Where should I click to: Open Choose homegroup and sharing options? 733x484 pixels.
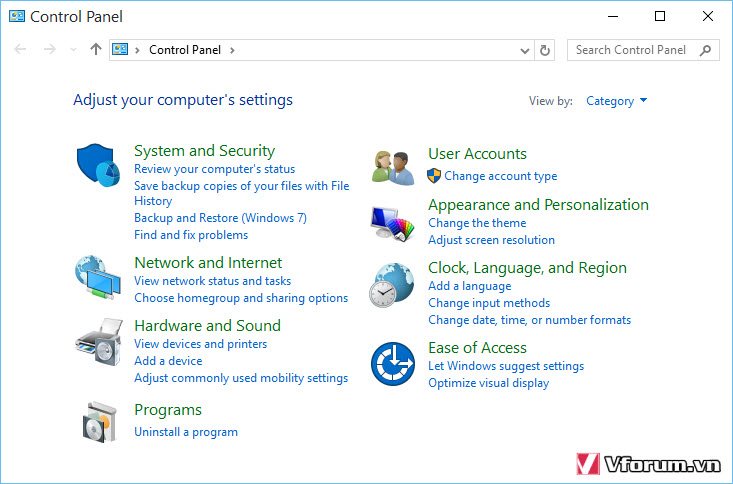point(241,298)
